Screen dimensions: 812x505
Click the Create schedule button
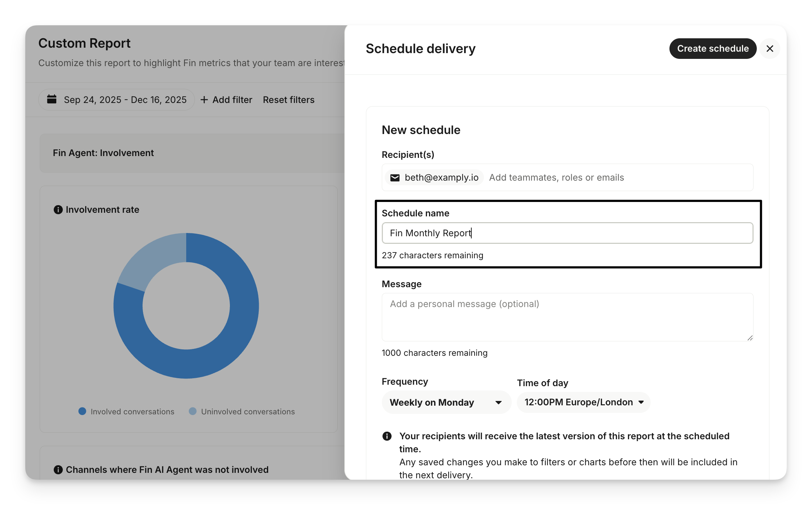(712, 48)
